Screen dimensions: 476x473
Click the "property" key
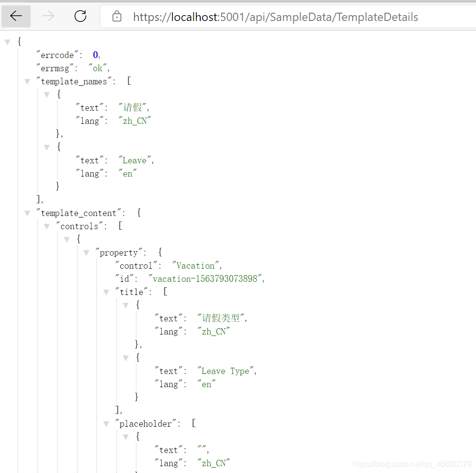pos(119,253)
